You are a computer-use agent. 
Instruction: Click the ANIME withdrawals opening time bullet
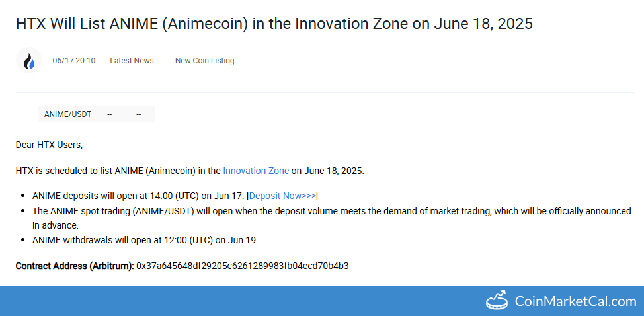(145, 240)
